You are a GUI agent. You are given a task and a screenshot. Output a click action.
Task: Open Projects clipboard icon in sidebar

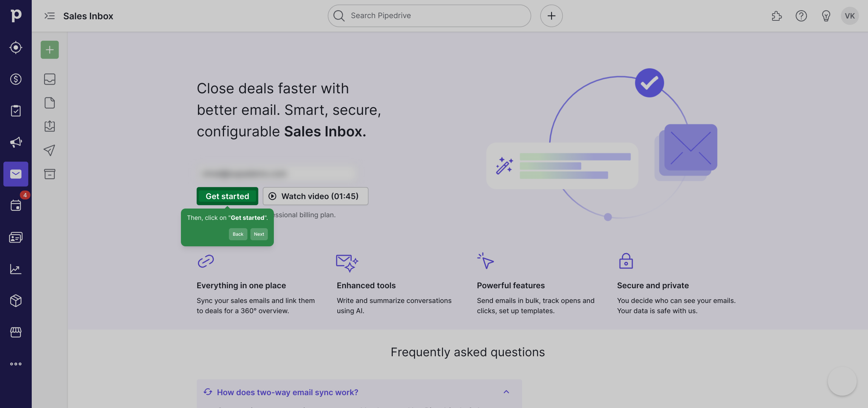click(x=16, y=111)
